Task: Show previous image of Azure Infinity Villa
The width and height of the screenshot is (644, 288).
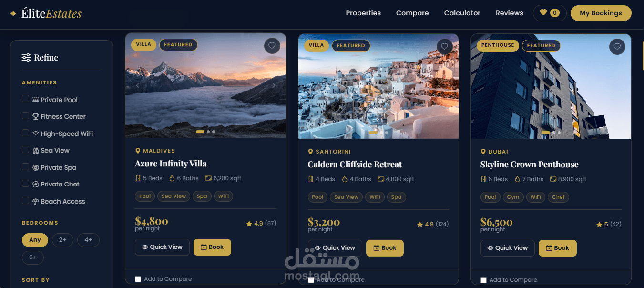Action: [138, 86]
